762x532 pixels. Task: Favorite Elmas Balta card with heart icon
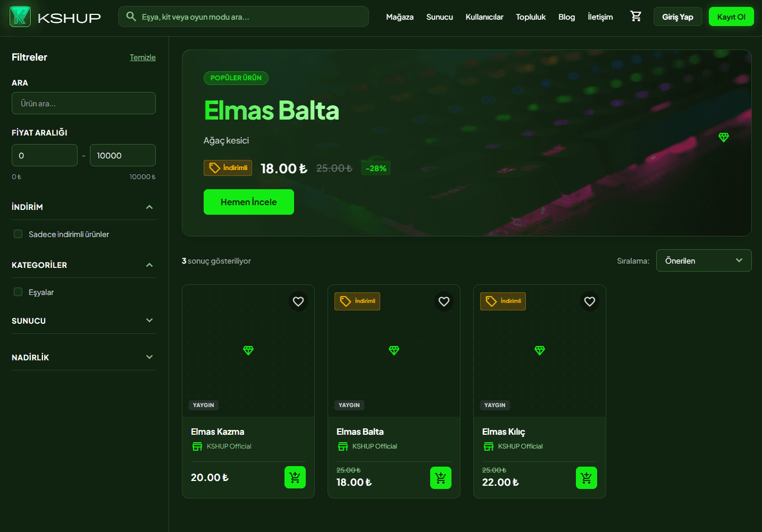(444, 301)
